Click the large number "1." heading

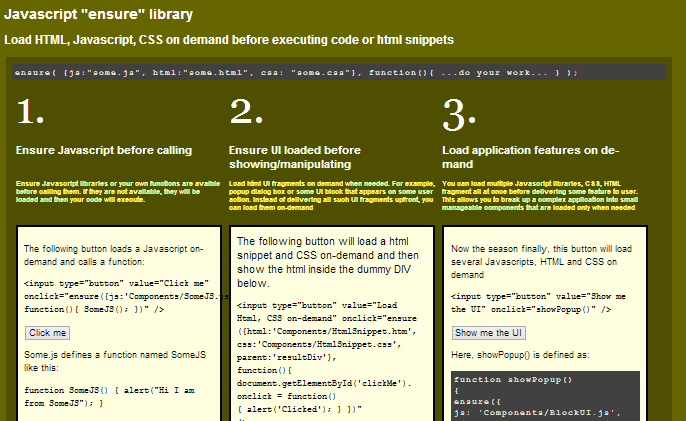30,112
